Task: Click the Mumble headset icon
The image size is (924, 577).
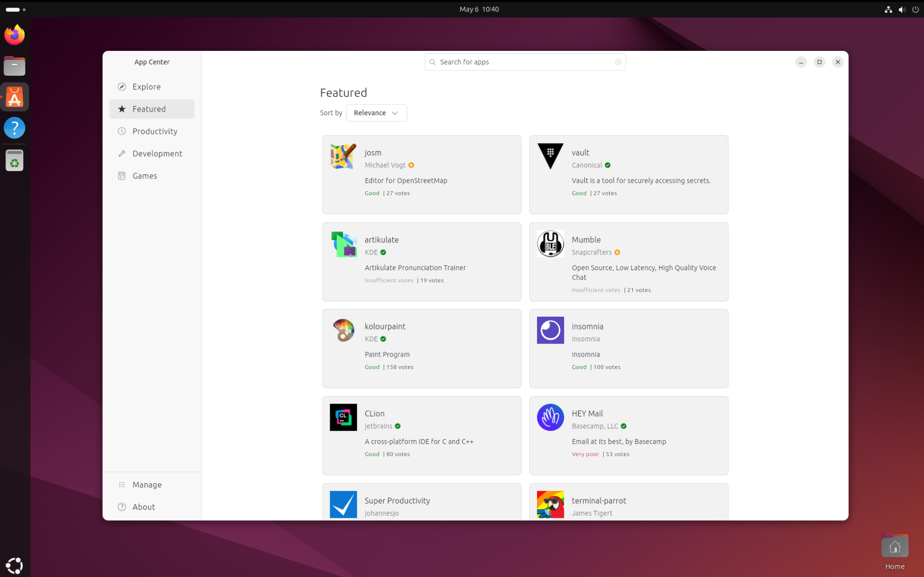Action: [x=550, y=244]
